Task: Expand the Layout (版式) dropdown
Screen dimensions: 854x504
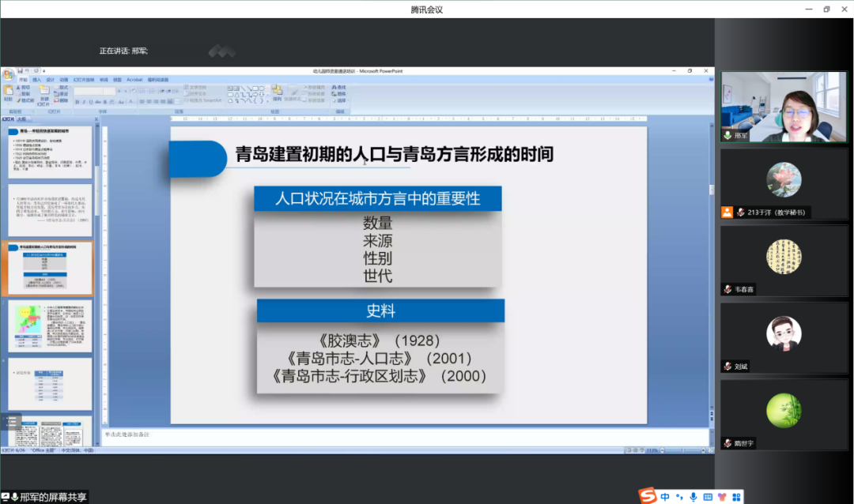Action: (63, 87)
